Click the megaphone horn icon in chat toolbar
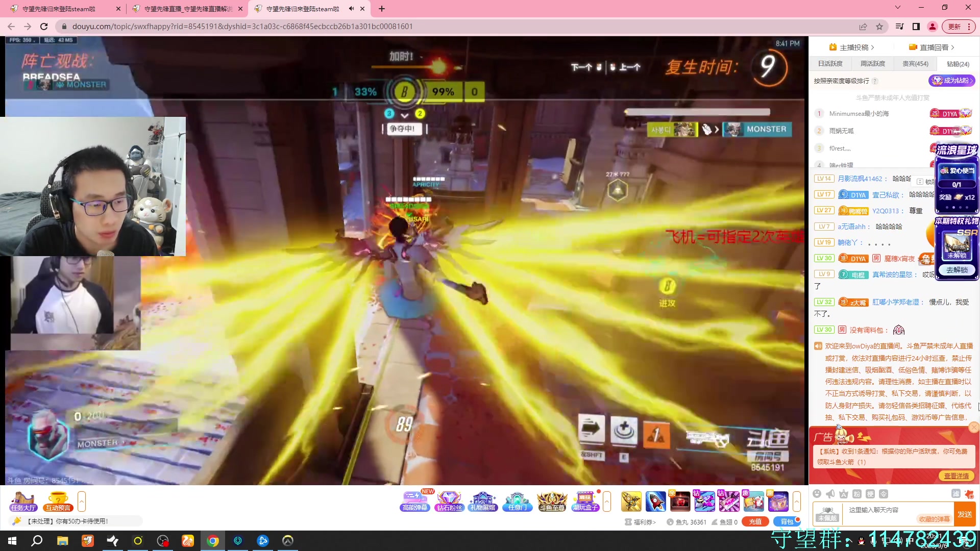Viewport: 980px width, 551px height. pyautogui.click(x=830, y=494)
